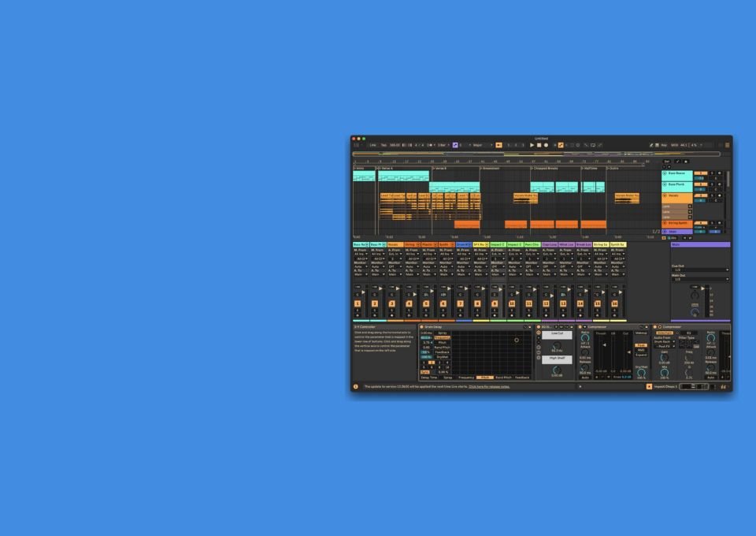Select the Pitch tab in Grain Delay
Screen dimensions: 756x536
point(486,378)
